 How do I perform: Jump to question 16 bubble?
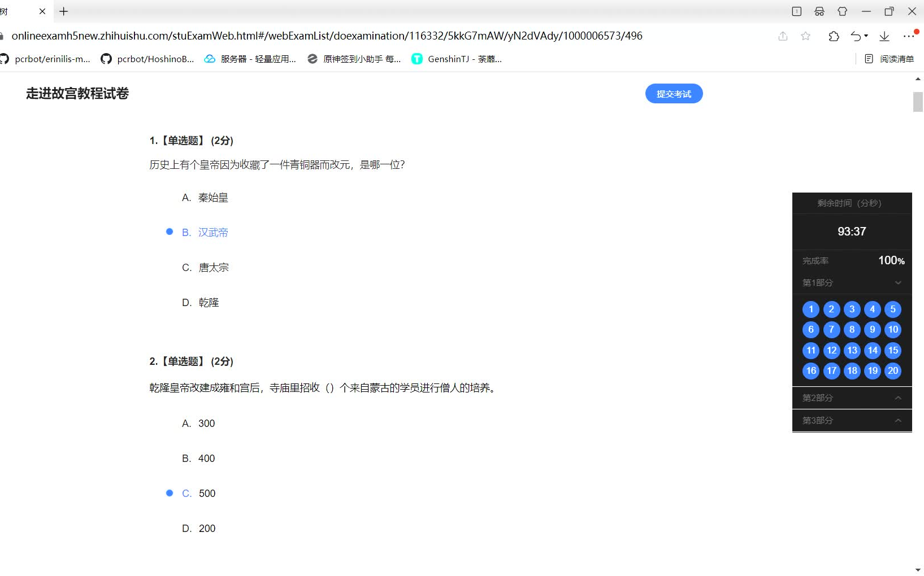[811, 371]
